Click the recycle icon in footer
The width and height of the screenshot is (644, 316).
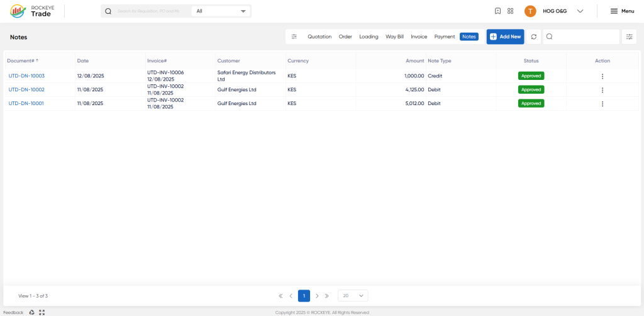tap(31, 312)
